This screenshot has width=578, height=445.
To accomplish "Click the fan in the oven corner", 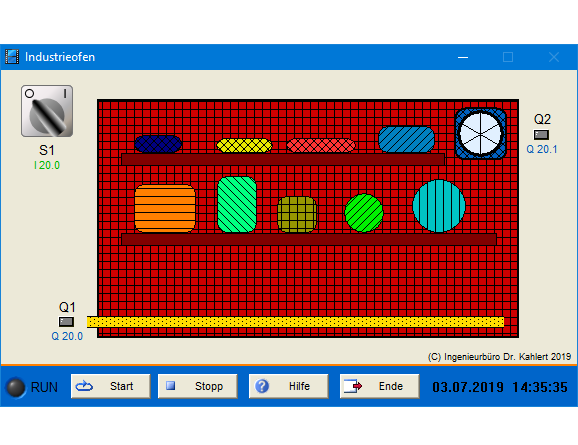I will (481, 133).
